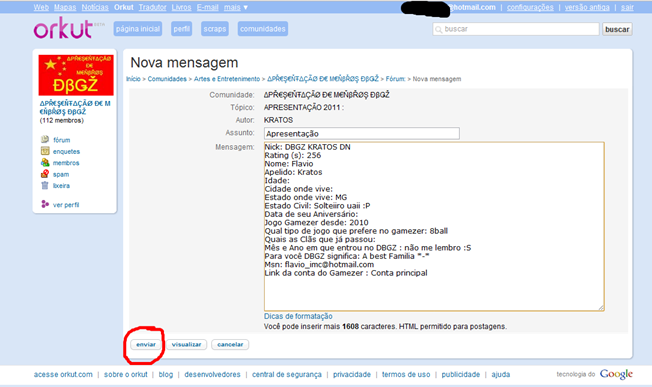
Task: Click the '(112 membros)' count text
Action: click(62, 121)
